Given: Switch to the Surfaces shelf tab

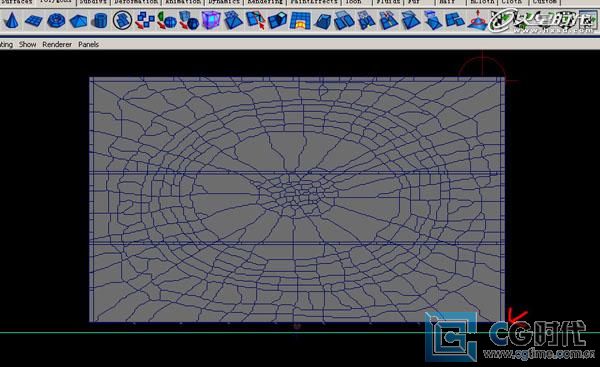Looking at the screenshot, I should (17, 2).
